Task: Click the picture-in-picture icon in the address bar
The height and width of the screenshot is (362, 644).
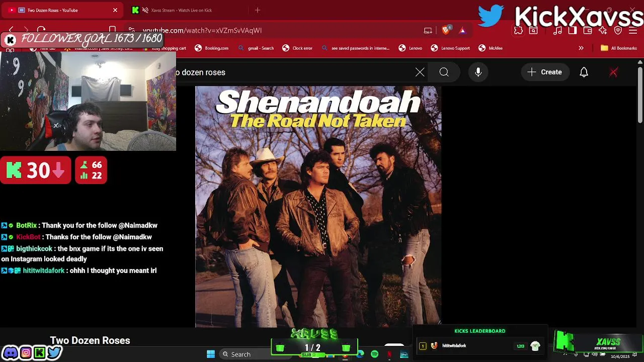Action: click(x=428, y=30)
